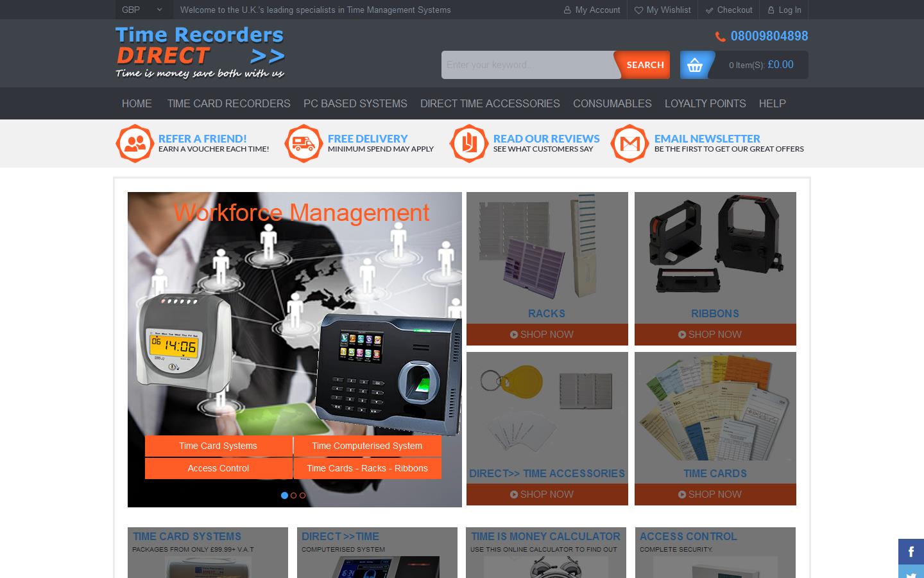This screenshot has width=924, height=578.
Task: Open the My Wishlist link
Action: point(662,10)
